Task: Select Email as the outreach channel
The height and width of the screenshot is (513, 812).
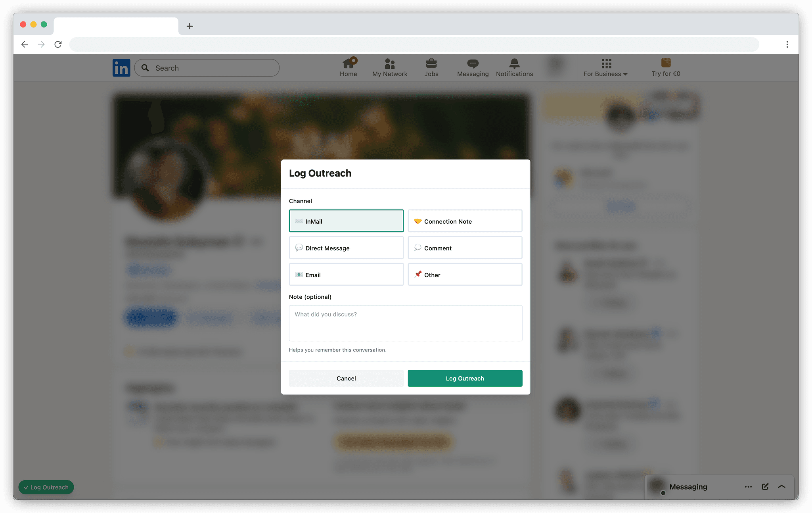Action: coord(346,274)
